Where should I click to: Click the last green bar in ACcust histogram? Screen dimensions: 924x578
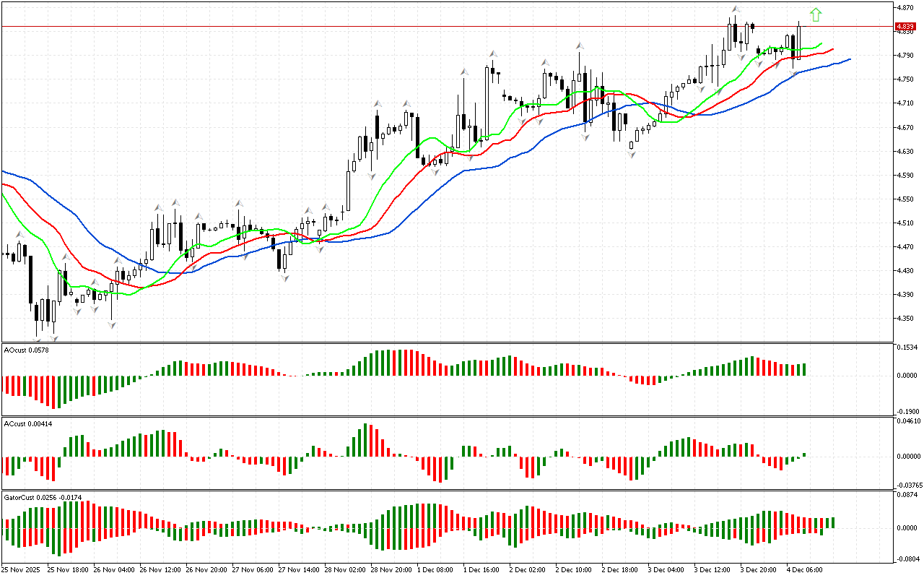803,455
